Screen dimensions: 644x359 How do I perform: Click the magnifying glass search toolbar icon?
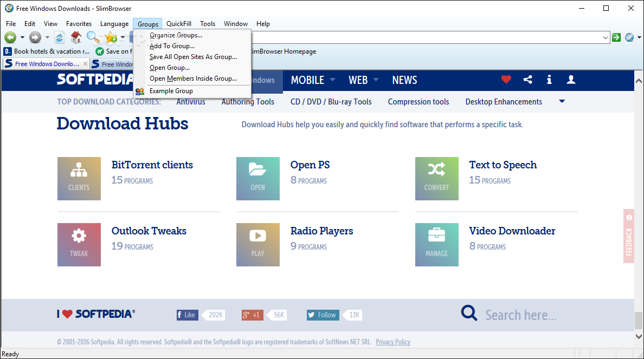click(93, 37)
